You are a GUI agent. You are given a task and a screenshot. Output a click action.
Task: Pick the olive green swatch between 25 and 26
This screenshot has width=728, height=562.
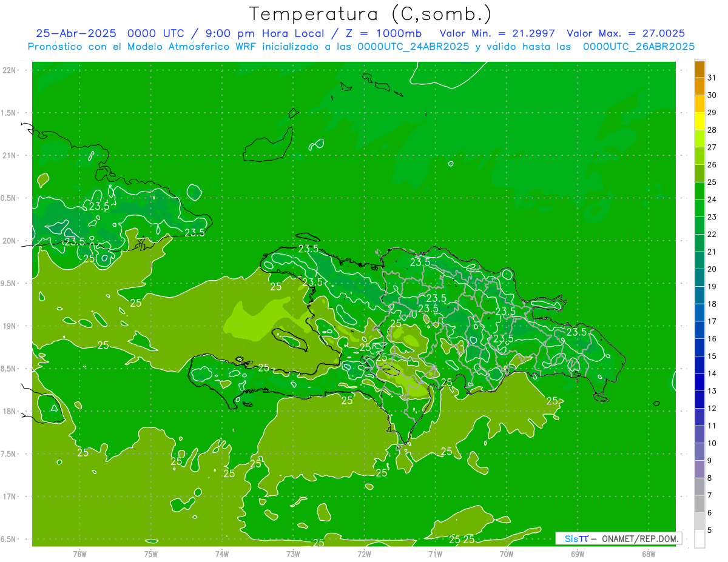(x=699, y=173)
